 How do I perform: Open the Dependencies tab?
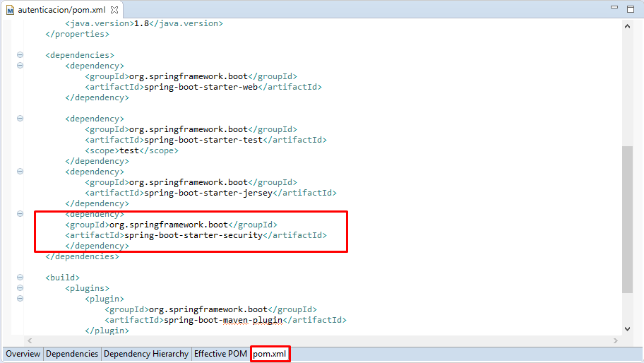[72, 354]
